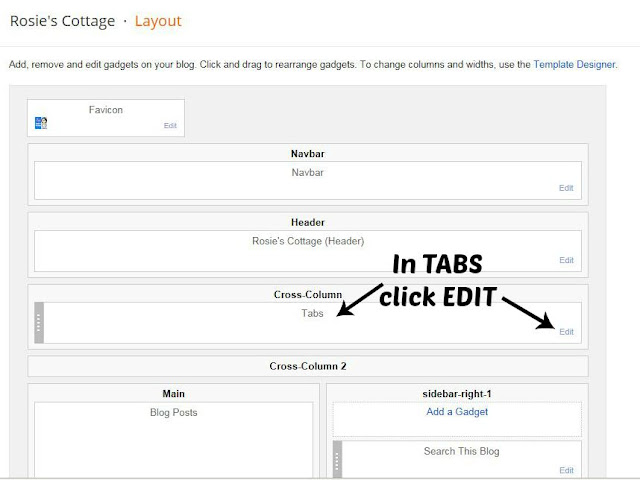Click the orange Layout heading
This screenshot has height=480, width=640.
pyautogui.click(x=158, y=21)
